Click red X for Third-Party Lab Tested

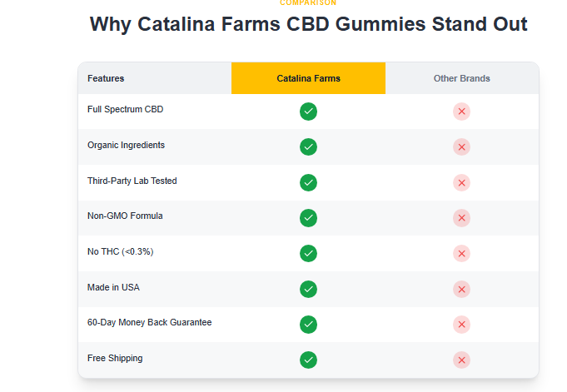[461, 182]
